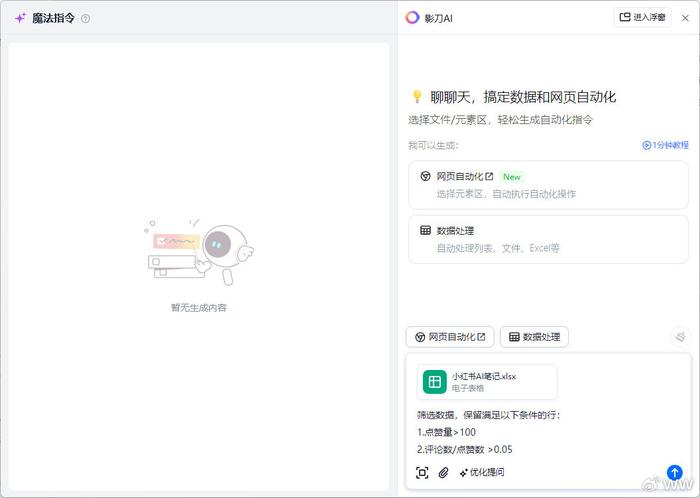Viewport: 700px width, 498px height.
Task: Send the prompt with the blue arrow button
Action: tap(675, 472)
